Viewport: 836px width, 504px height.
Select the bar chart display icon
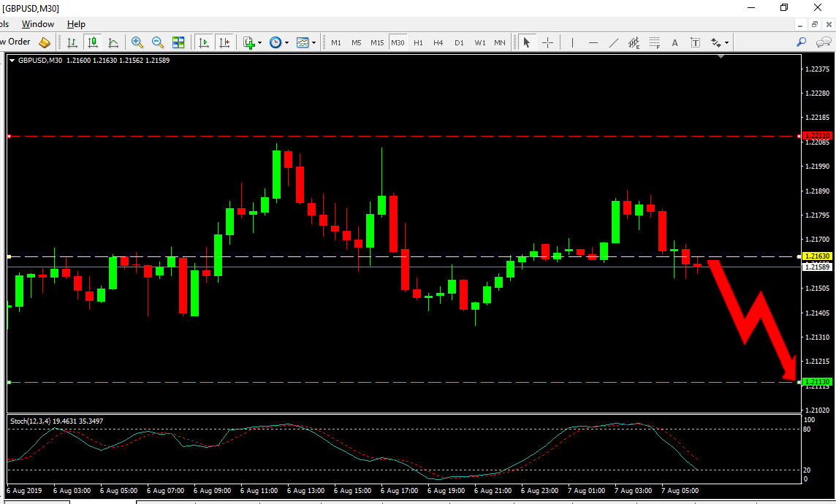pos(72,42)
